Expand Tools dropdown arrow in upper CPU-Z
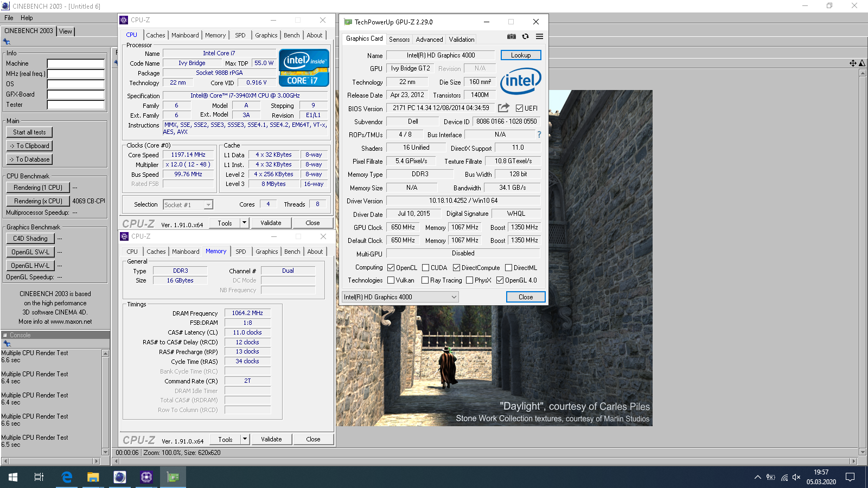Viewport: 868px width, 488px height. click(244, 223)
